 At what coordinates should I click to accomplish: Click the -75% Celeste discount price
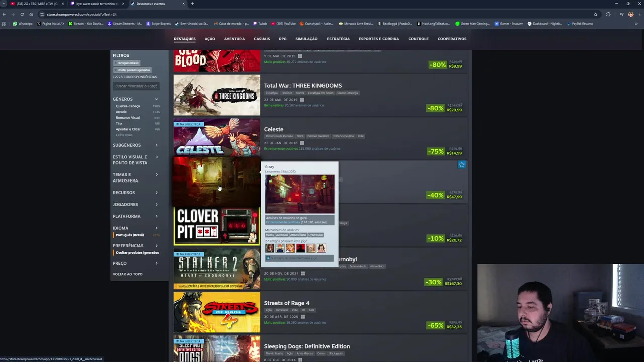pyautogui.click(x=445, y=151)
